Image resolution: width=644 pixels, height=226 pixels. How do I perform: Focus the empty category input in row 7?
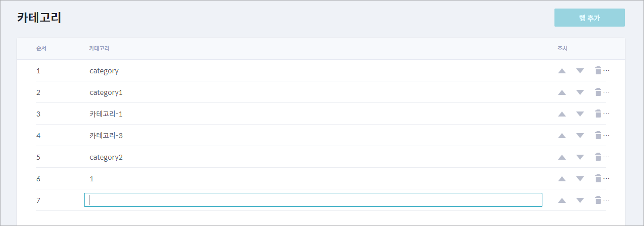[x=313, y=200]
